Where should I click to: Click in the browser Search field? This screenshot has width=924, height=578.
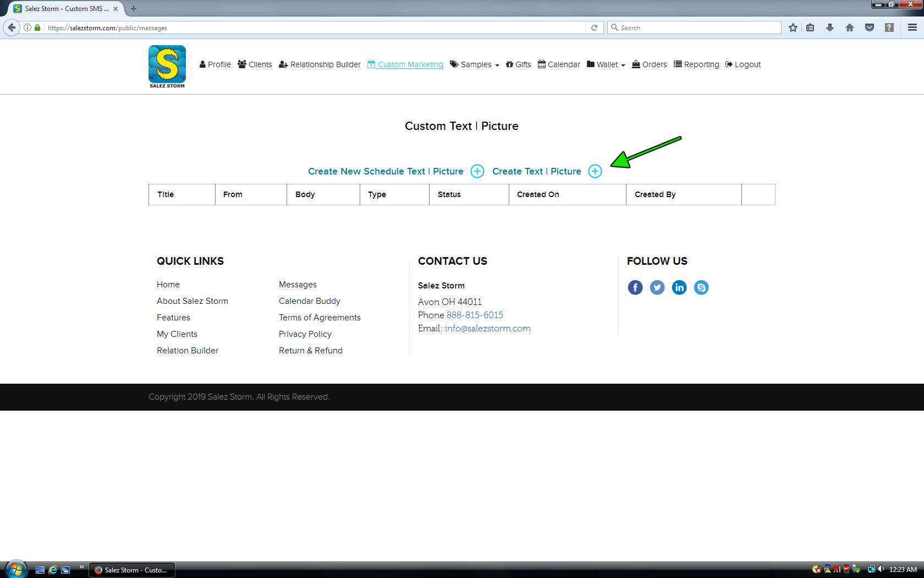click(696, 28)
